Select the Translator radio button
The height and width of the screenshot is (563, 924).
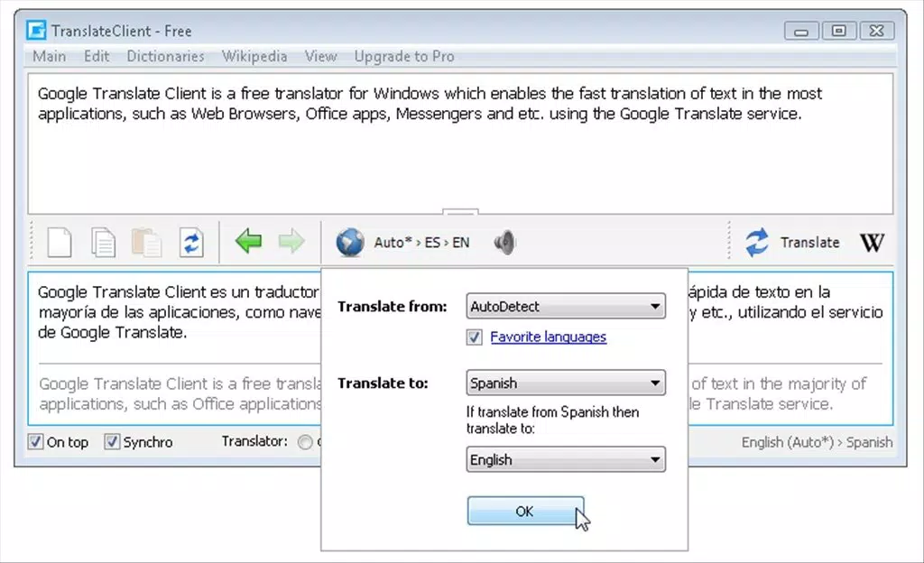tap(305, 442)
